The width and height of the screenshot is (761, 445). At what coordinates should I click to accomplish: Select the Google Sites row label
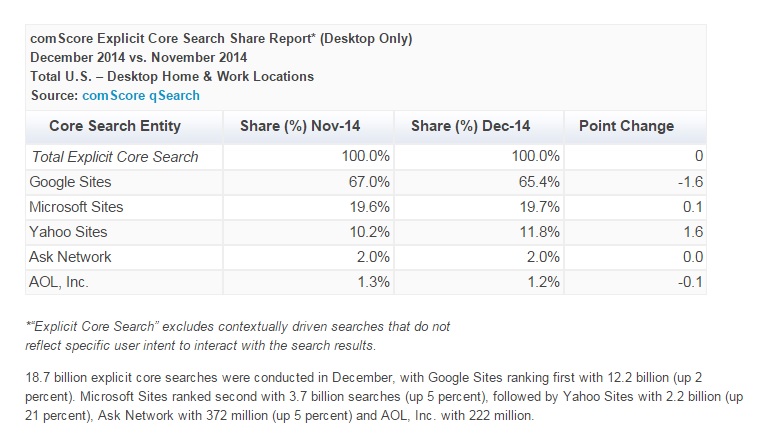tap(72, 182)
